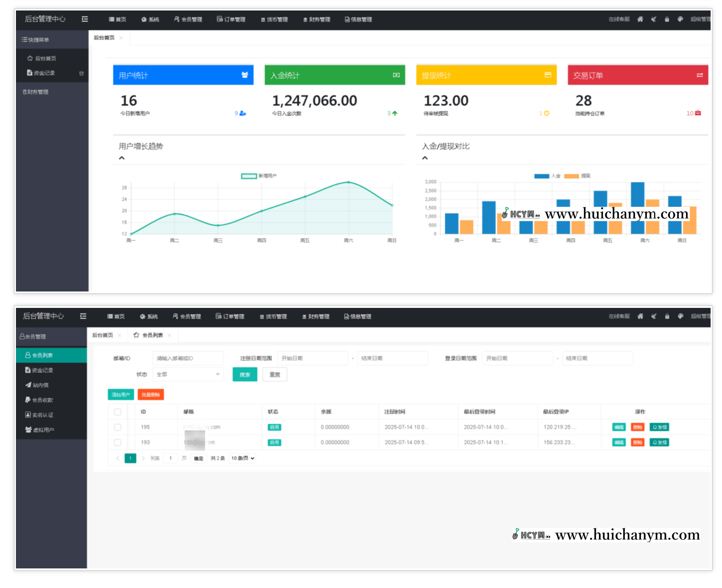Open the 10 条/页 page size dropdown
The width and height of the screenshot is (722, 588).
(x=242, y=458)
